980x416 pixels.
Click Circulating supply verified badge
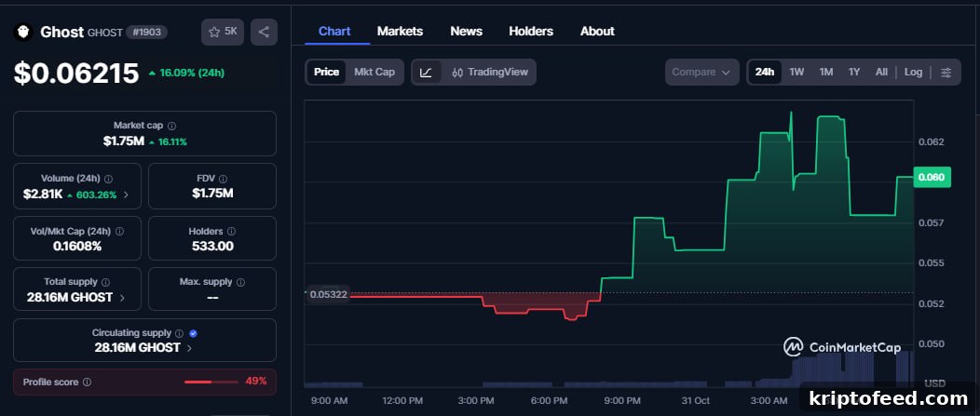[193, 333]
